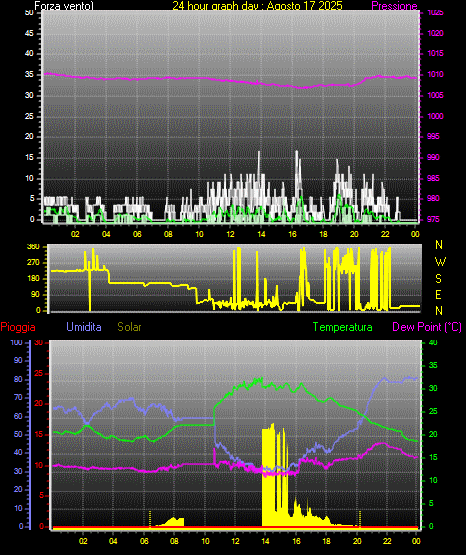The height and width of the screenshot is (555, 466).
Task: Click the 14 hour tick on bottom graph
Action: (x=265, y=541)
